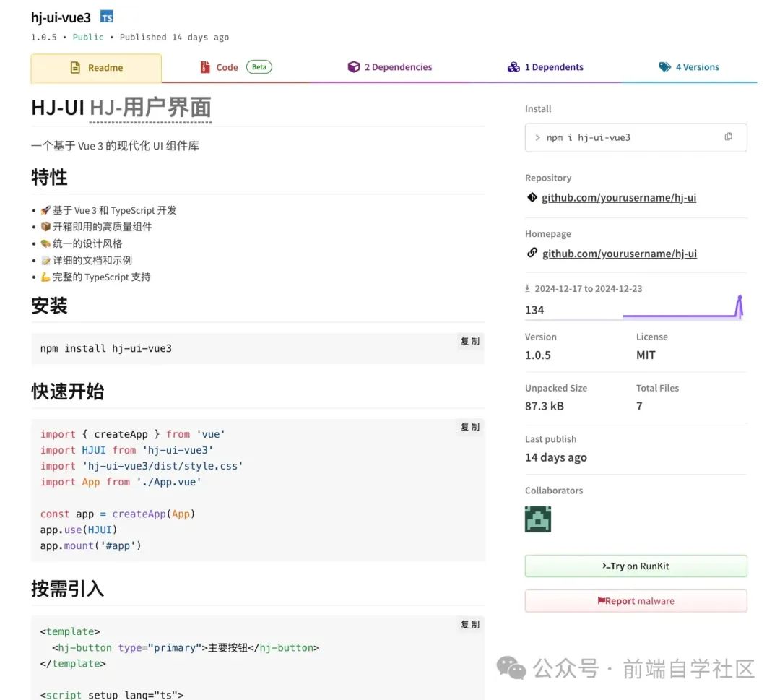This screenshot has height=700, width=780.
Task: Click the Dependencies cube icon
Action: click(354, 67)
